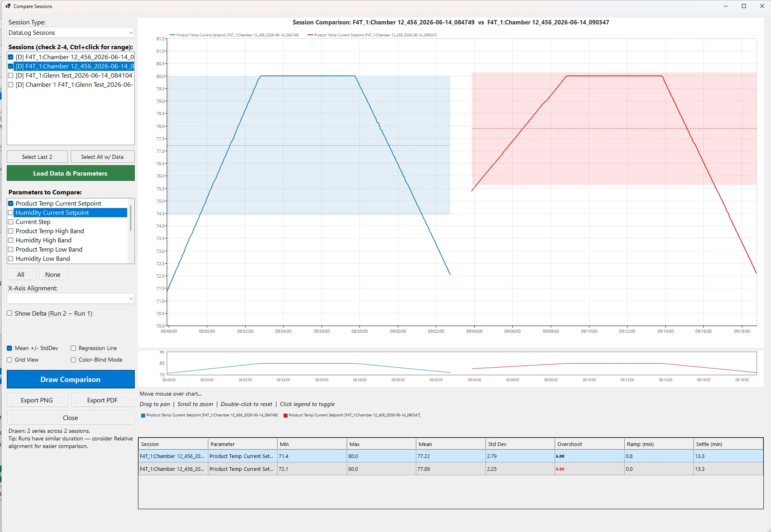The image size is (771, 532).
Task: Click overshoot value 6.80 in red
Action: pyautogui.click(x=560, y=469)
